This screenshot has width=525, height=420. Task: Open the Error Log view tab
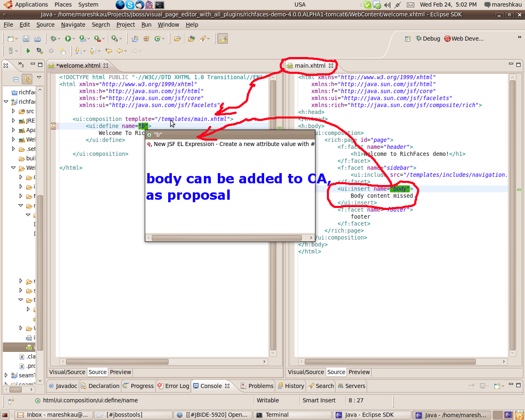pyautogui.click(x=173, y=386)
